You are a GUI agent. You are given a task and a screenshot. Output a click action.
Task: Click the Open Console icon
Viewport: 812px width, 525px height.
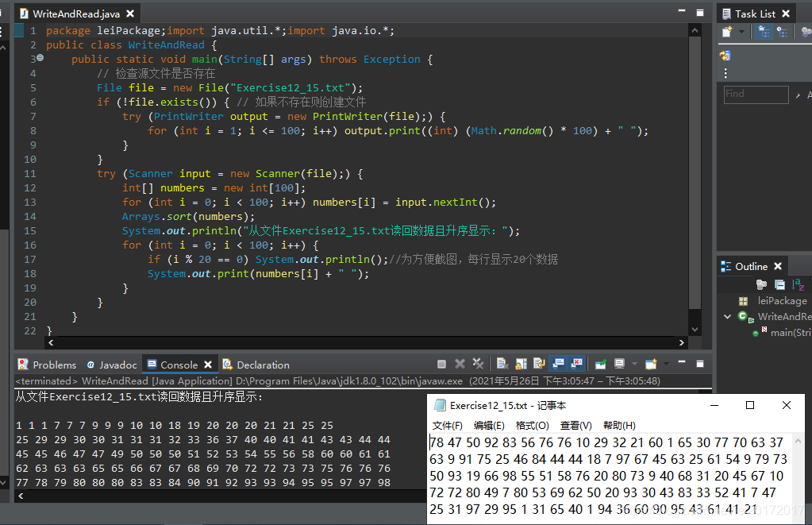pos(651,364)
